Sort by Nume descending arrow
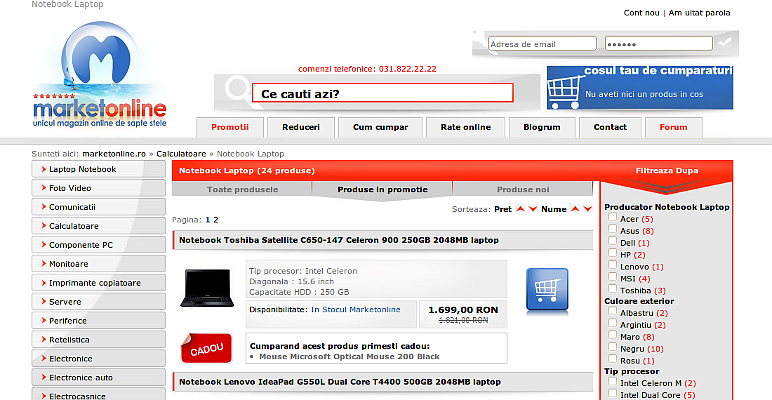This screenshot has width=772, height=400. (587, 209)
